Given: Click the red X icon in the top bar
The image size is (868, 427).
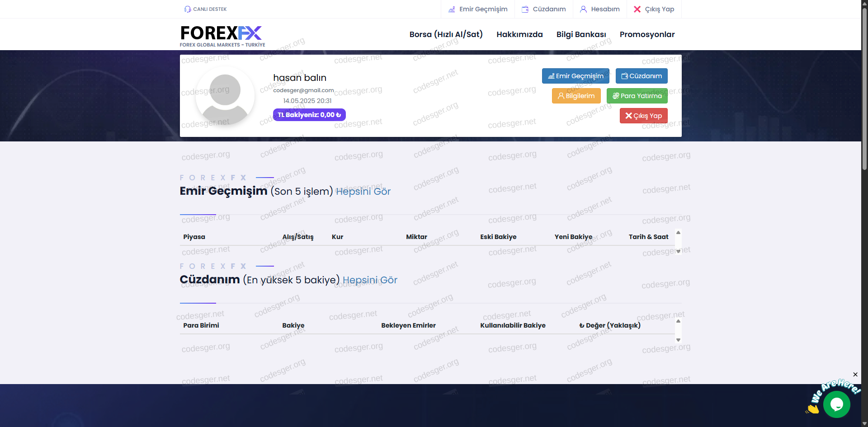Looking at the screenshot, I should point(637,9).
